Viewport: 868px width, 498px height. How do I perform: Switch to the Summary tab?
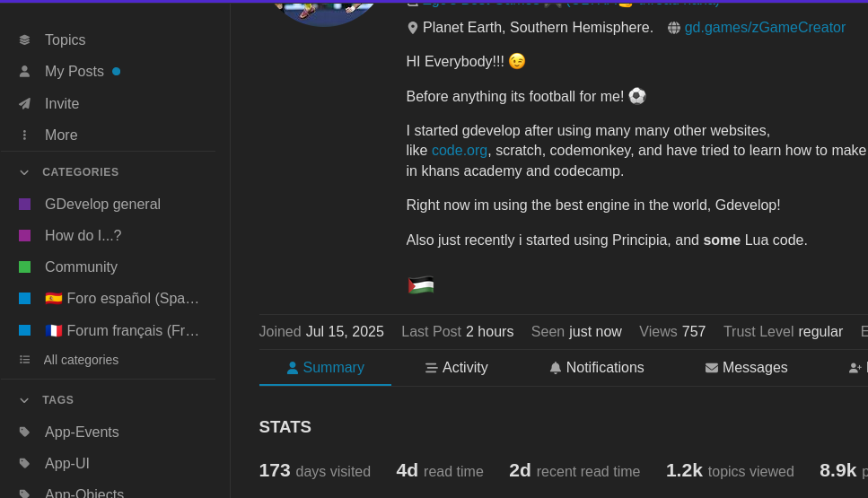325,368
